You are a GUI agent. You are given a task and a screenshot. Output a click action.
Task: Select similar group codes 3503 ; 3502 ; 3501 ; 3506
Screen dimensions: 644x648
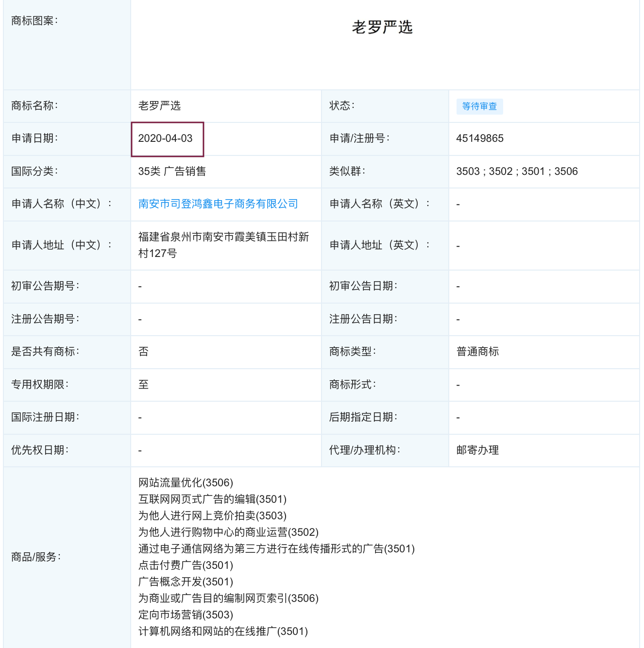pos(517,171)
